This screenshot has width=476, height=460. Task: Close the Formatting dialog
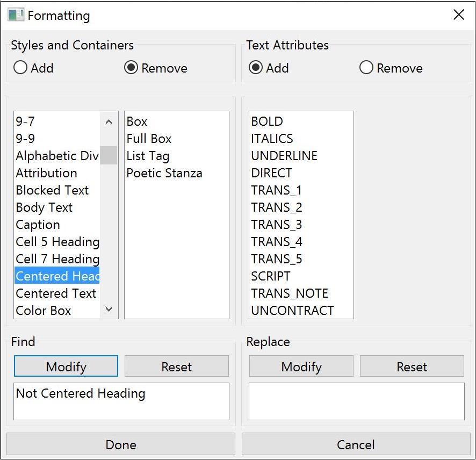point(459,15)
